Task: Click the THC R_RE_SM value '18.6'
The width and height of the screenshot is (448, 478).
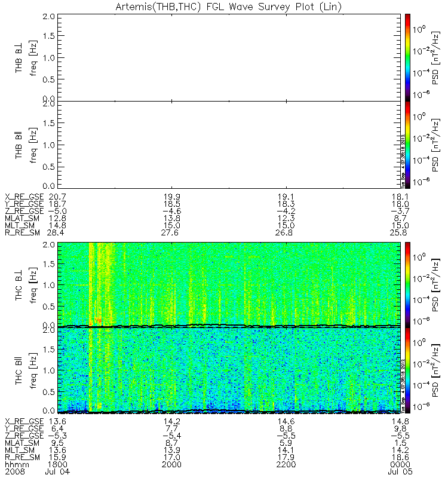Action: 400,457
